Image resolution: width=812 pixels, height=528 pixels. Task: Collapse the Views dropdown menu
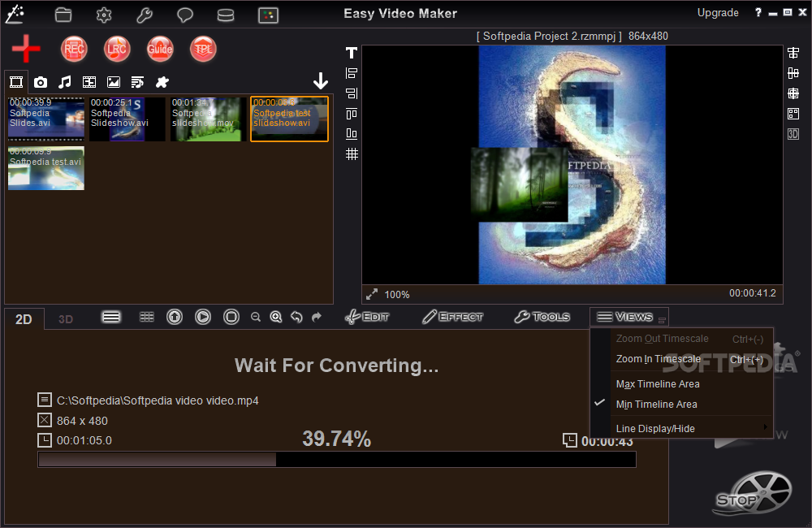pos(629,317)
